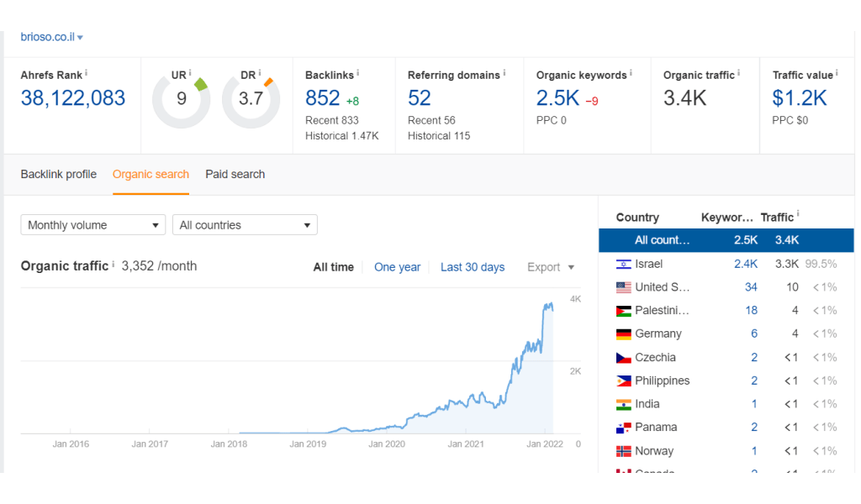The image size is (861, 504).
Task: Click the '3,352 /month' traffic figure
Action: click(x=159, y=266)
